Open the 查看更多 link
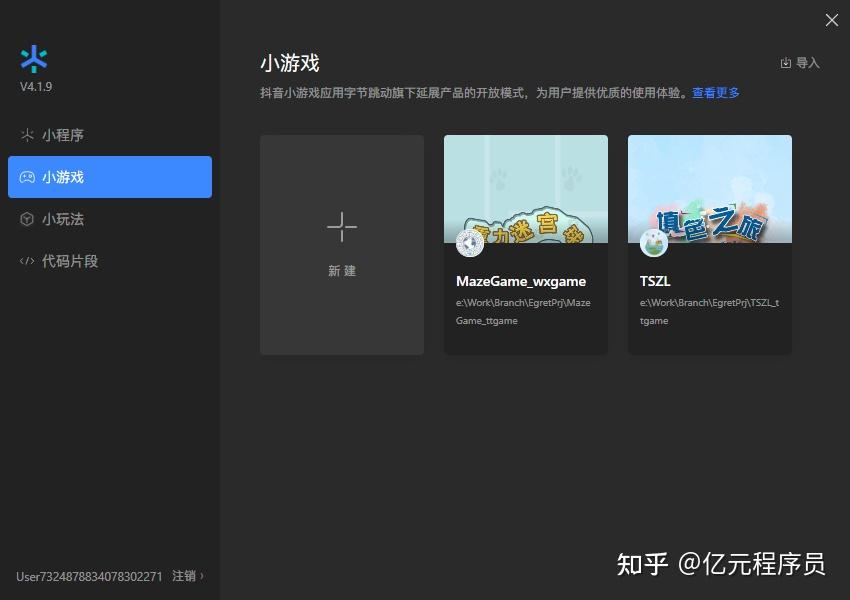The image size is (850, 600). (x=716, y=93)
